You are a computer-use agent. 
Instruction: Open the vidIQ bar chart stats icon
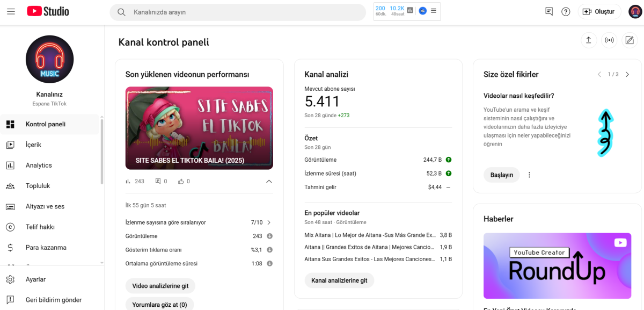pos(410,10)
